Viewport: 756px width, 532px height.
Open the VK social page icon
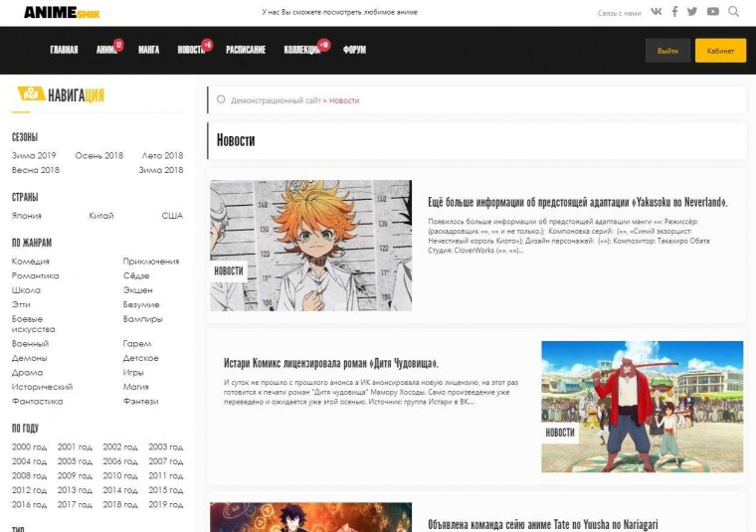point(657,12)
